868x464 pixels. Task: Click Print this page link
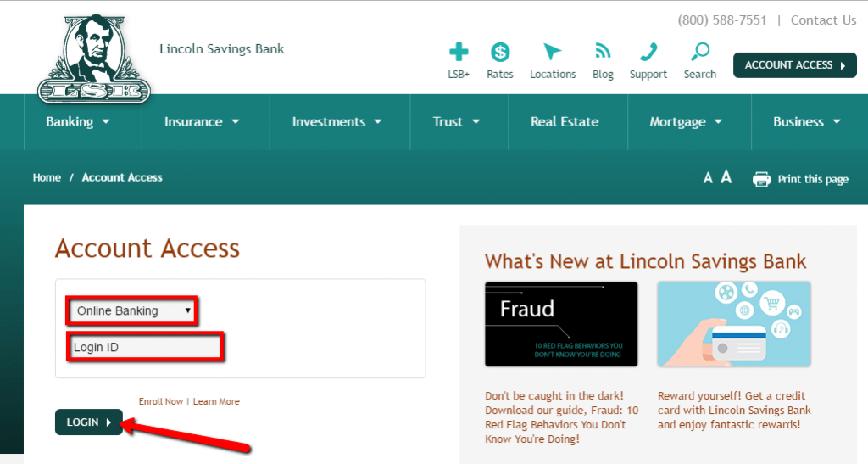813,179
